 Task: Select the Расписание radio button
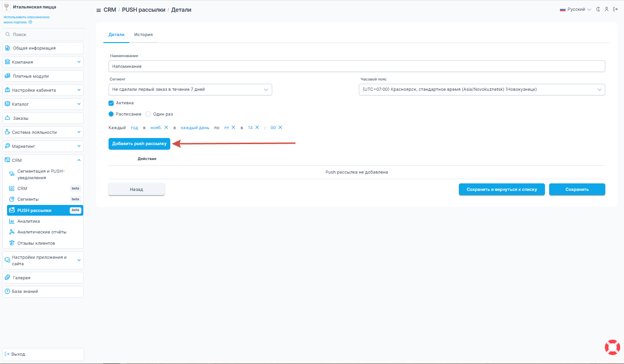click(111, 114)
